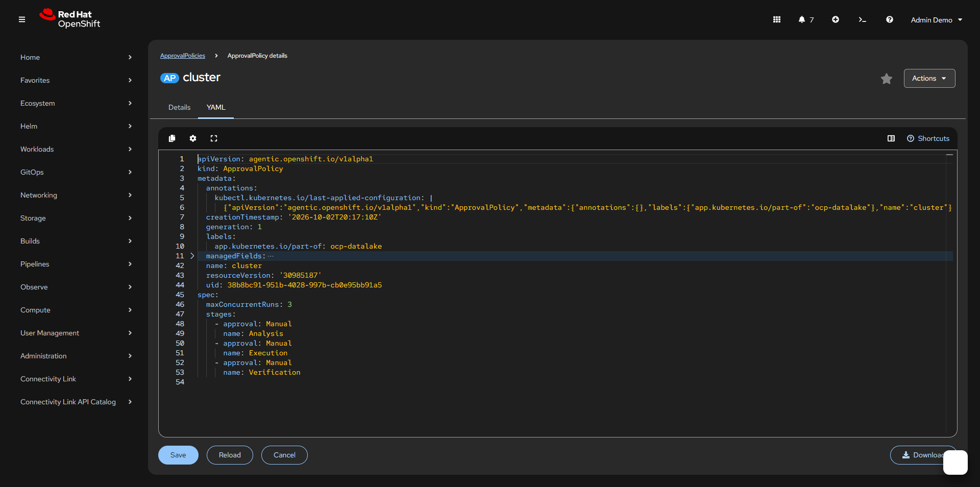Viewport: 980px width, 487px height.
Task: Click the 'kind: ApprovalPolicy' line
Action: pos(240,168)
